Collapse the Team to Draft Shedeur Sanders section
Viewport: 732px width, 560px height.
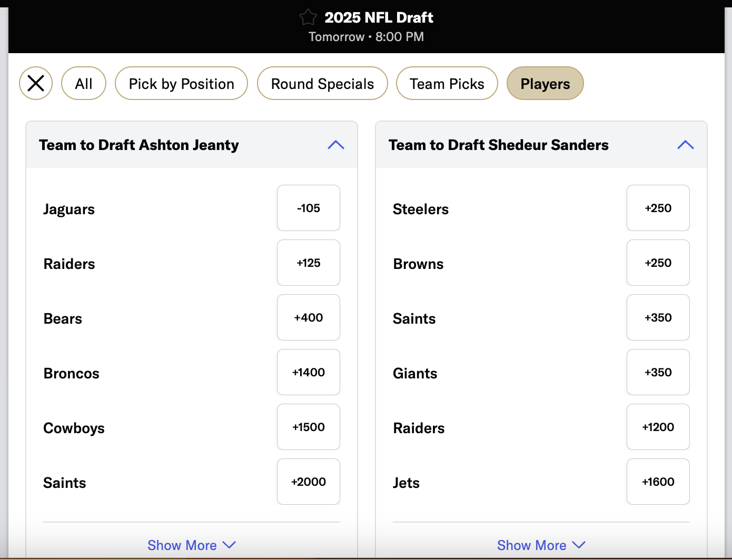click(686, 145)
